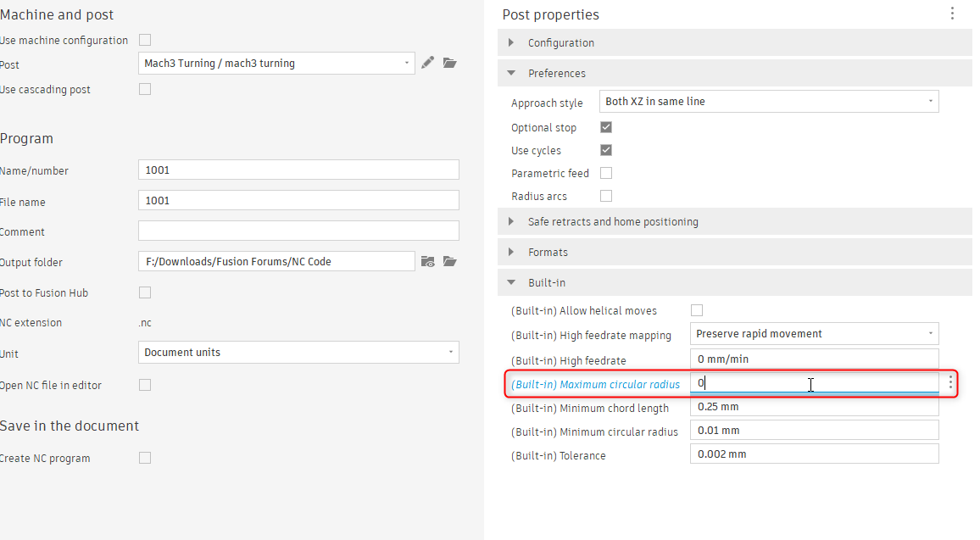Click the empty Comment field
Image resolution: width=980 pixels, height=540 pixels.
point(298,231)
